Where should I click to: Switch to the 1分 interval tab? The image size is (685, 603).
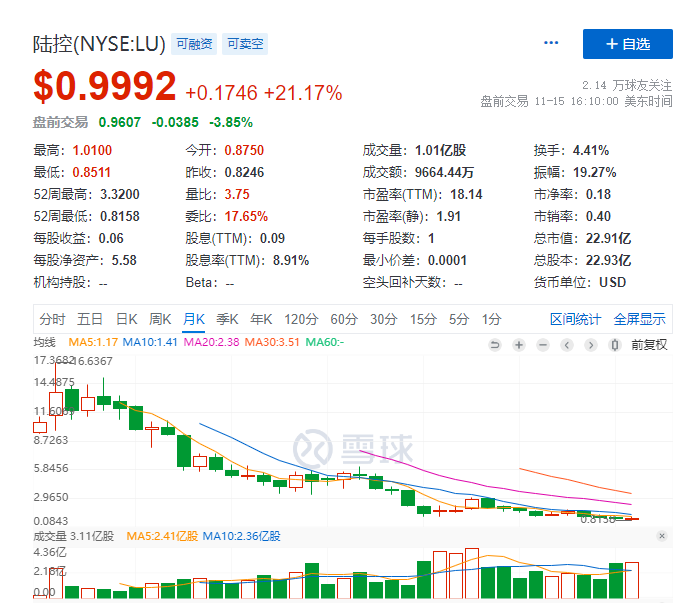[491, 319]
